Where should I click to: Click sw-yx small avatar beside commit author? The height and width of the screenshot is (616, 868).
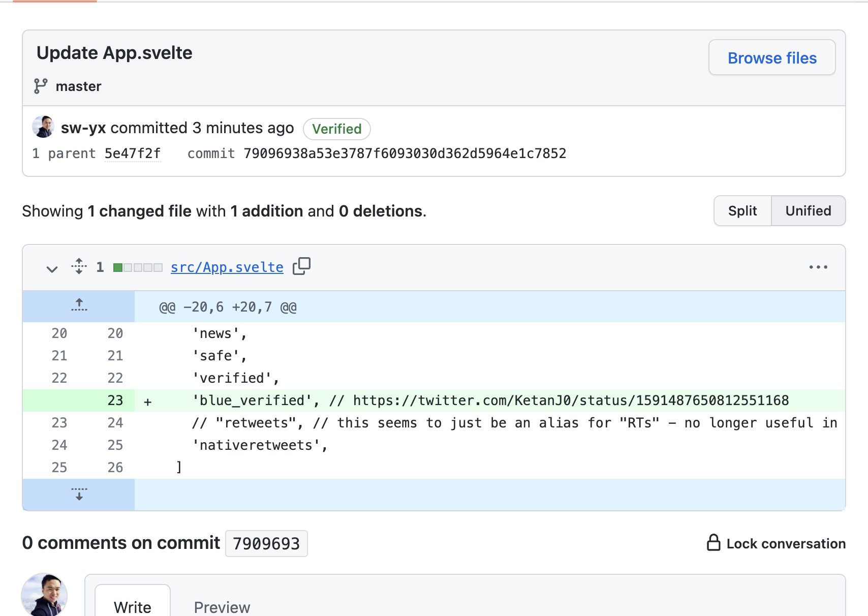[x=43, y=127]
